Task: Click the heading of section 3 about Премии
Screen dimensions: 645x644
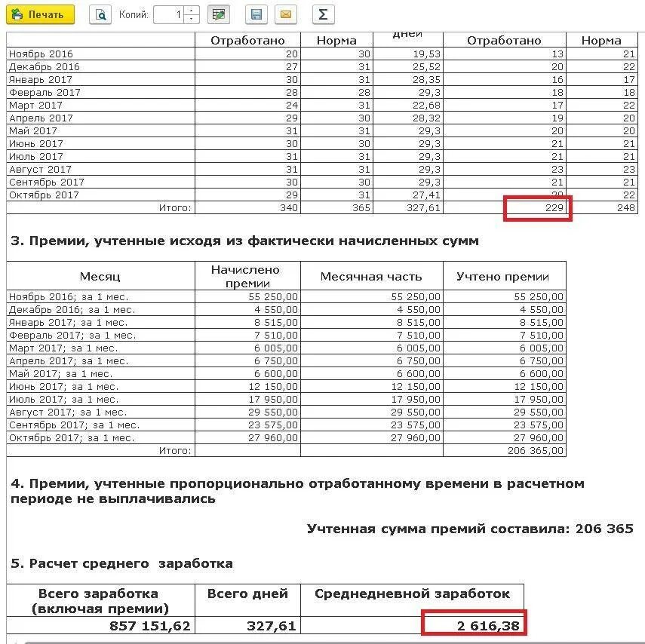Action: [244, 241]
